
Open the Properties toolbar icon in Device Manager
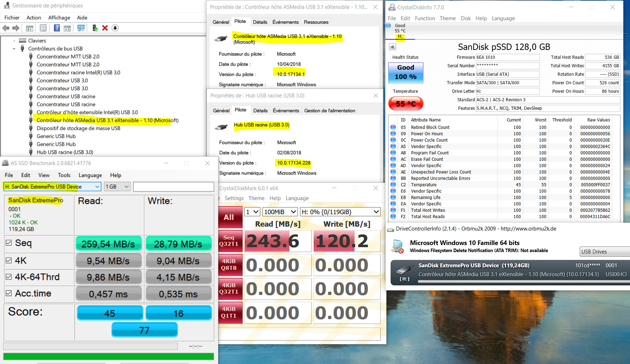pos(43,28)
